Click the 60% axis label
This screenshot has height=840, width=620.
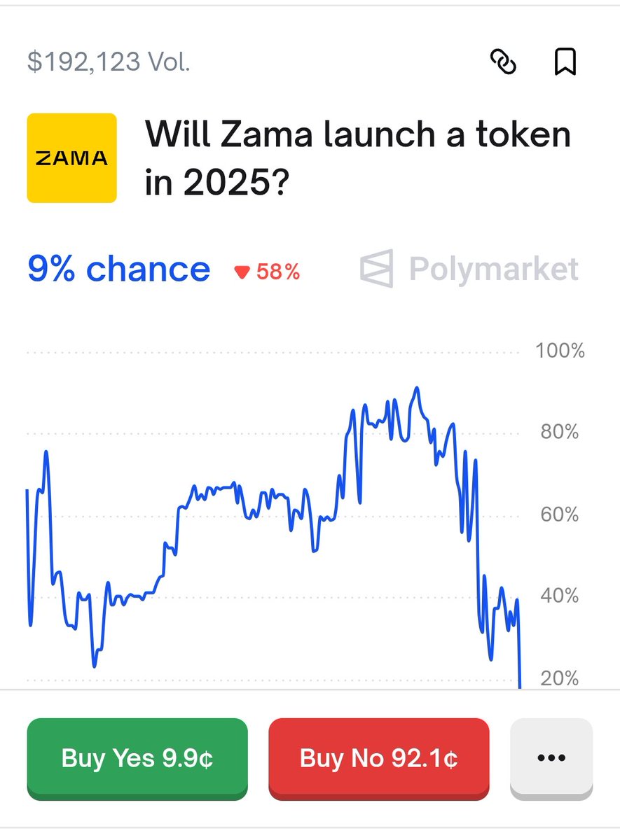point(560,515)
